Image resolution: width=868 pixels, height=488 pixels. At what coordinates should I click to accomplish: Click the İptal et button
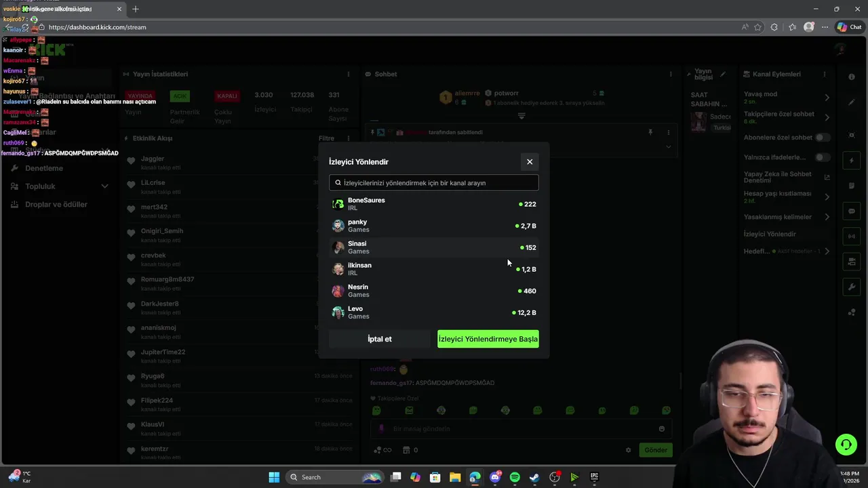point(380,339)
